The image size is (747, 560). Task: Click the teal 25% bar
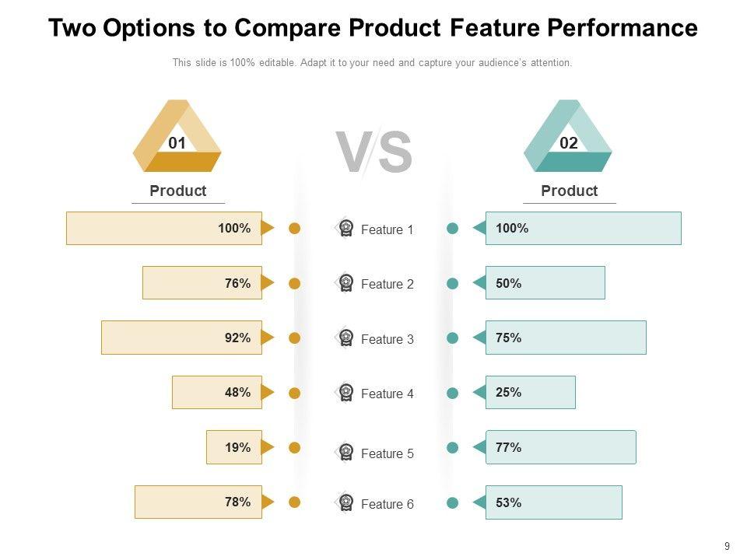[530, 393]
